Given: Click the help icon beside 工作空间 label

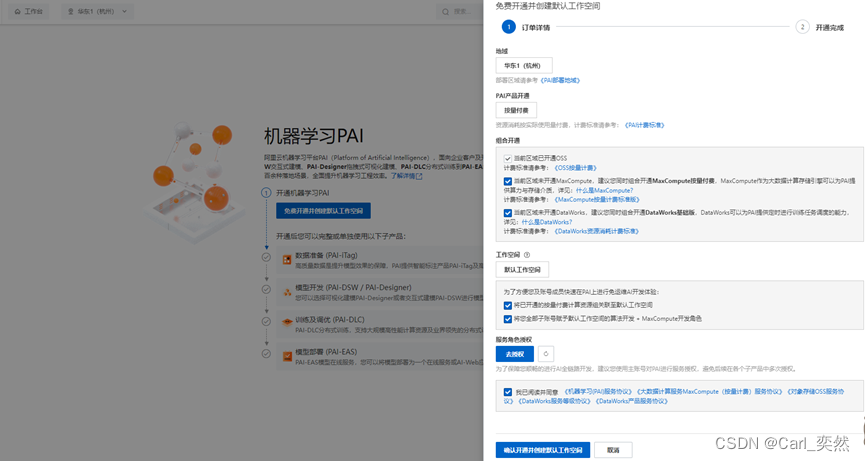Looking at the screenshot, I should point(527,255).
